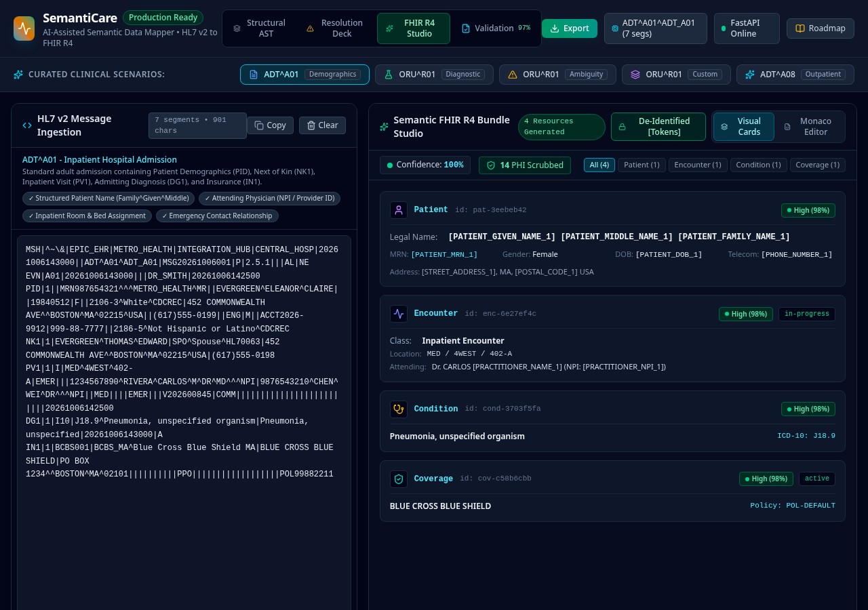Image resolution: width=868 pixels, height=610 pixels.
Task: Load the ORU^R01 Custom scenario
Action: 676,75
